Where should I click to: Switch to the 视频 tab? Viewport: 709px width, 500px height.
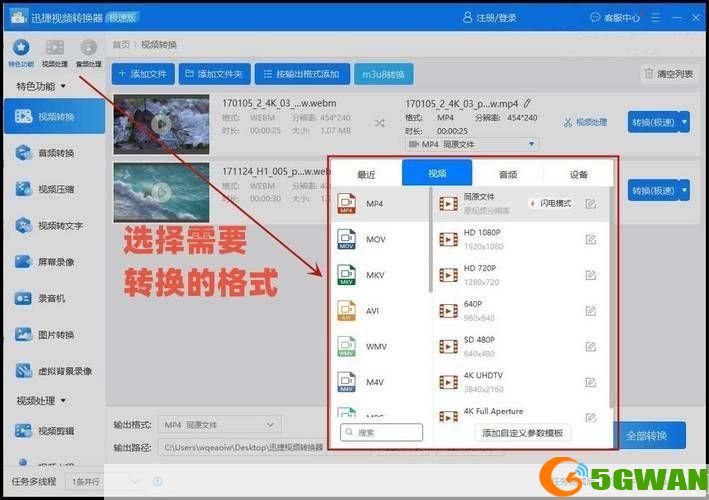437,173
